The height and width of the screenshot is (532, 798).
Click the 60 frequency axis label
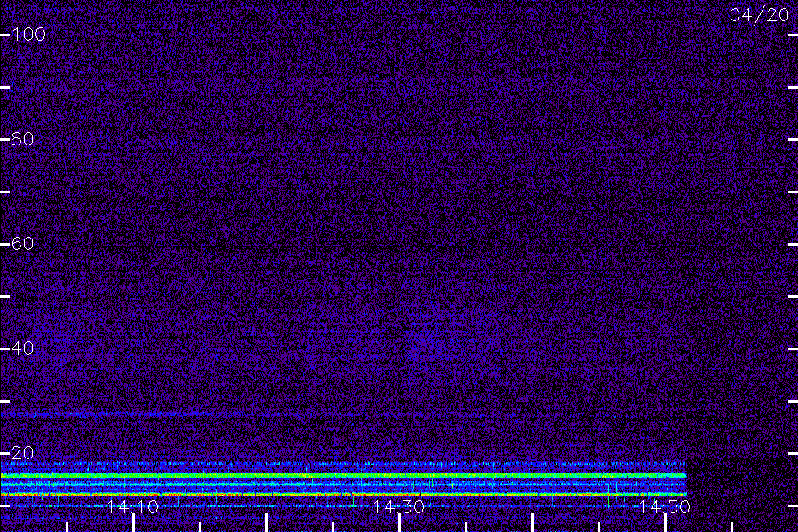pyautogui.click(x=22, y=243)
